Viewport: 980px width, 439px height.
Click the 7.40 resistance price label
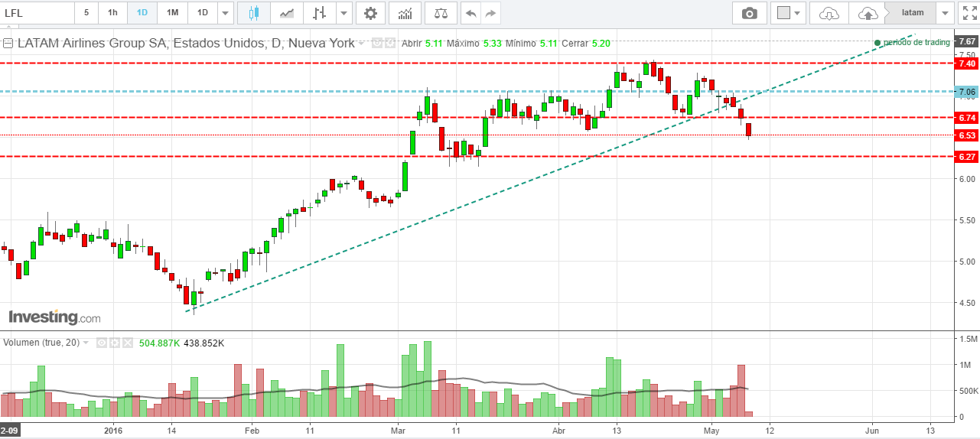(967, 63)
